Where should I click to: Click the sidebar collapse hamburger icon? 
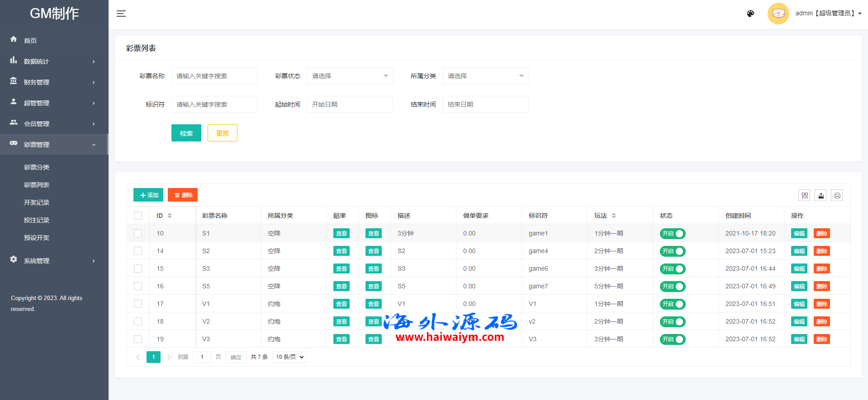click(121, 14)
